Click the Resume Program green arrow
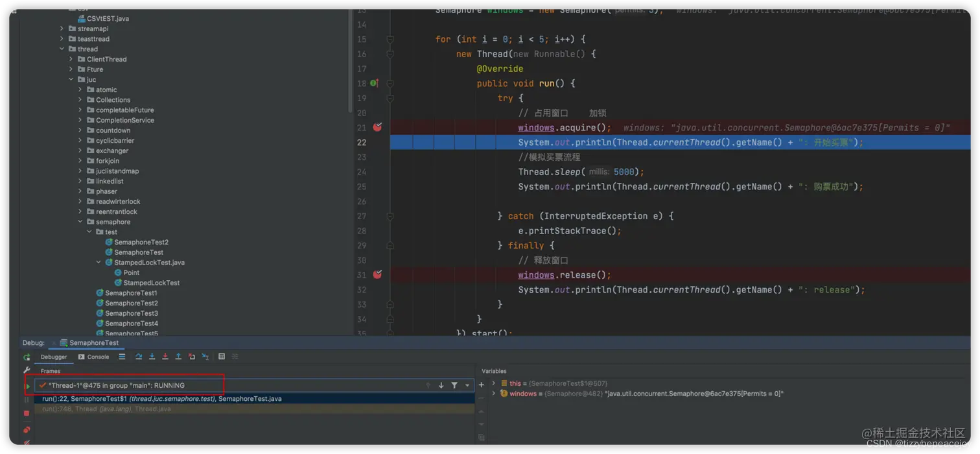 28,386
